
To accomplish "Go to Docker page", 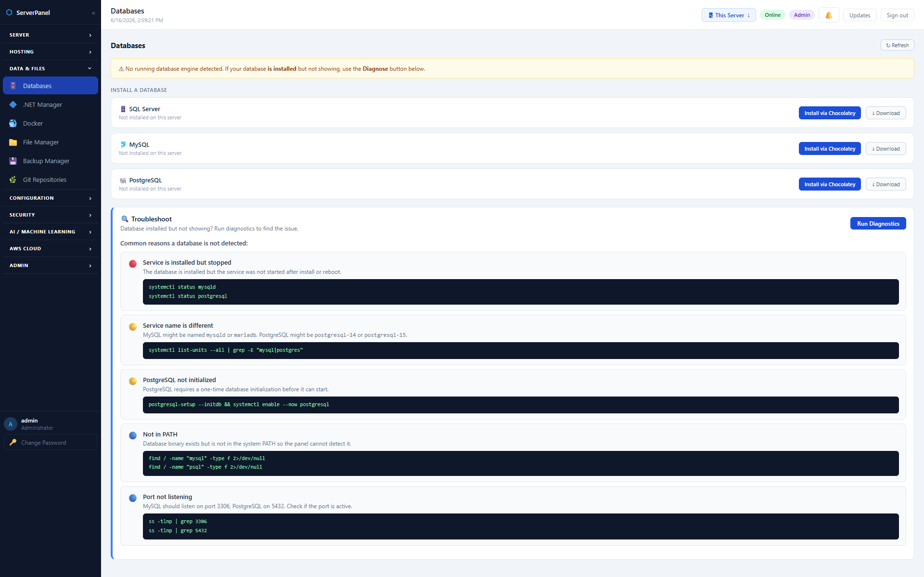I will pyautogui.click(x=50, y=123).
